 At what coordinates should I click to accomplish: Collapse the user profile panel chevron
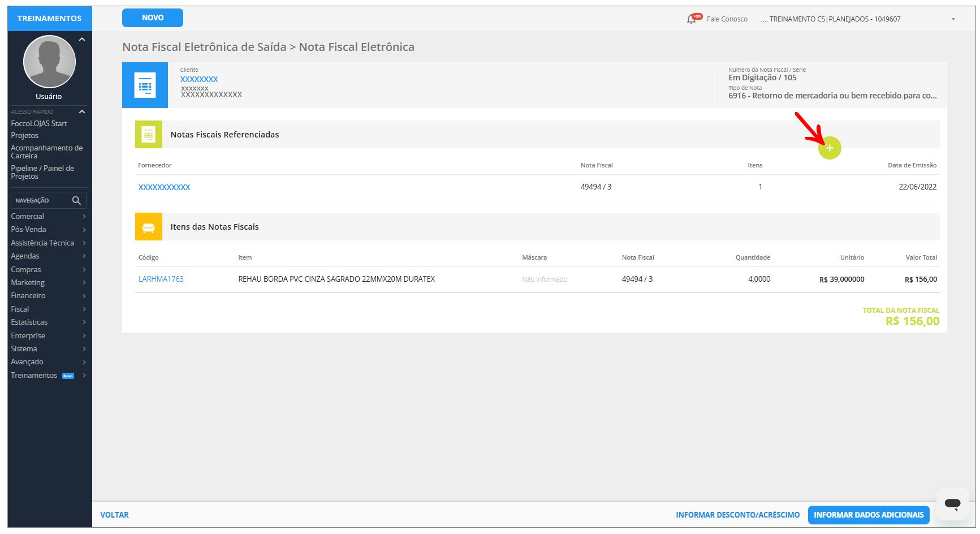(82, 40)
